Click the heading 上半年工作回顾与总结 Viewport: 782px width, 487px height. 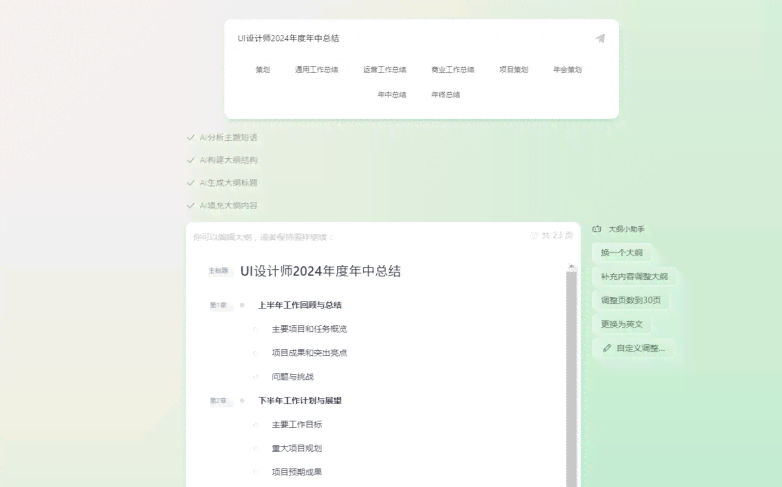click(x=300, y=305)
